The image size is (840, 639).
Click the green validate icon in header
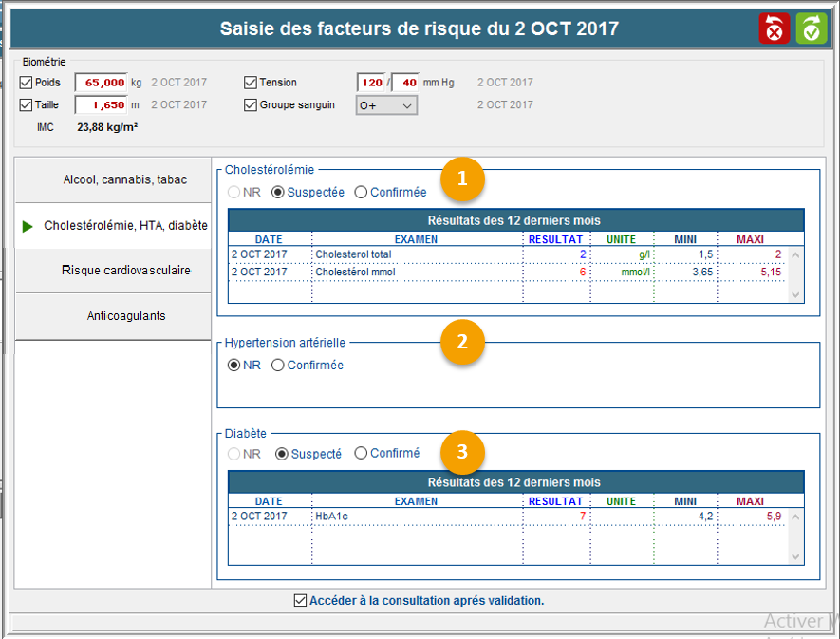[812, 28]
